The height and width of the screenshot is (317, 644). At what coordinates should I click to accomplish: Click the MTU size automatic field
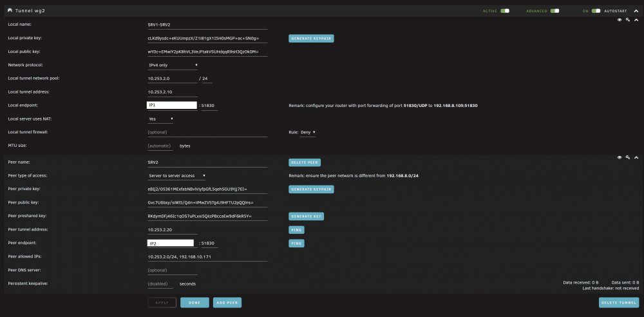[x=160, y=146]
